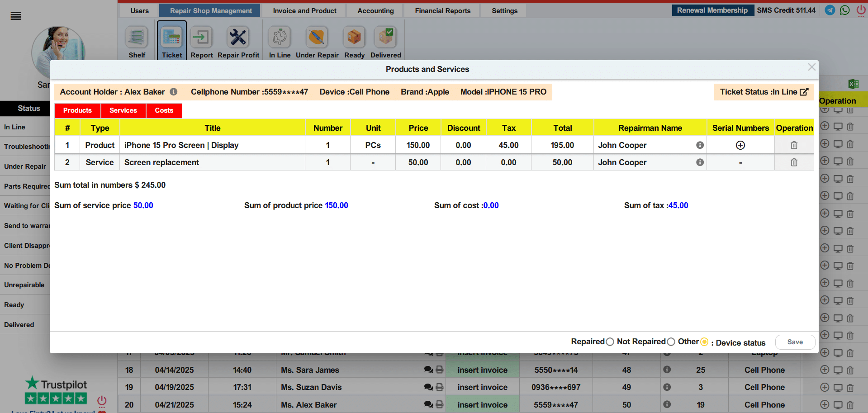Close the Products and Services dialog

(x=811, y=67)
